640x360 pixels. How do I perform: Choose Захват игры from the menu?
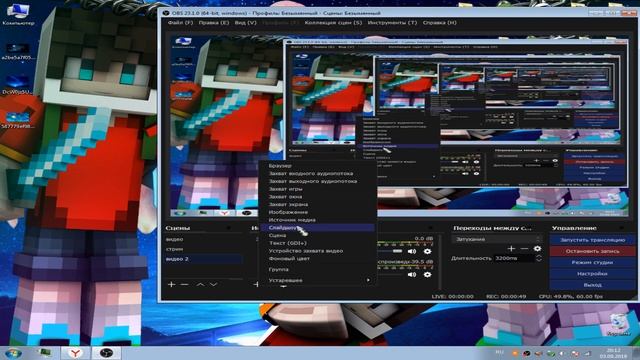tap(317, 189)
